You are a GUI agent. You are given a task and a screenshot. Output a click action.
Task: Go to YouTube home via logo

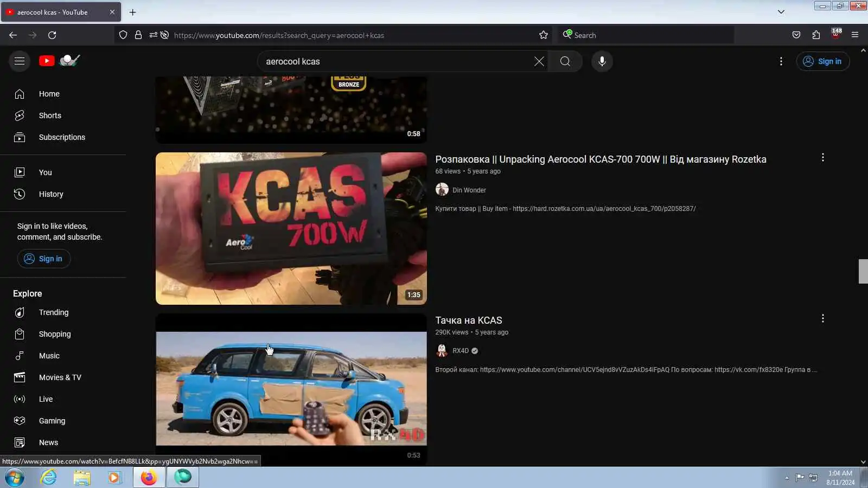point(47,61)
